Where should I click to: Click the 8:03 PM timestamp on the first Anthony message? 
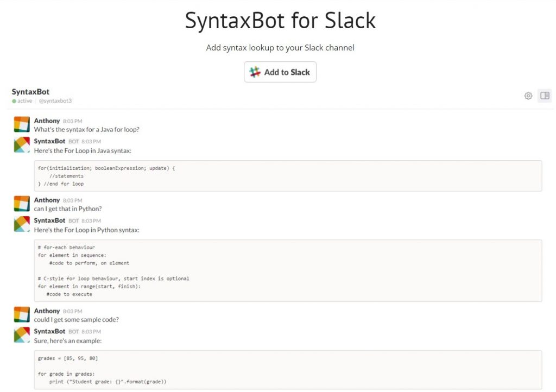[72, 121]
